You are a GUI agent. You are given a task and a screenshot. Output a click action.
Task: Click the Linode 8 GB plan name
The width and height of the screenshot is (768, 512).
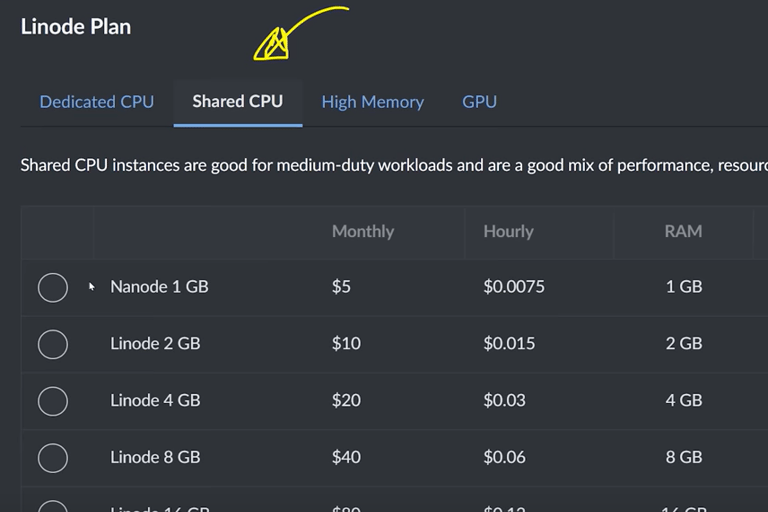pyautogui.click(x=155, y=458)
